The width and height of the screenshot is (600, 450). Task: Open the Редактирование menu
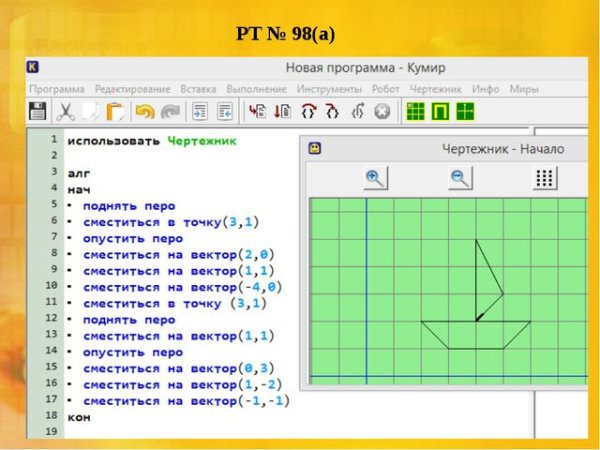[133, 88]
